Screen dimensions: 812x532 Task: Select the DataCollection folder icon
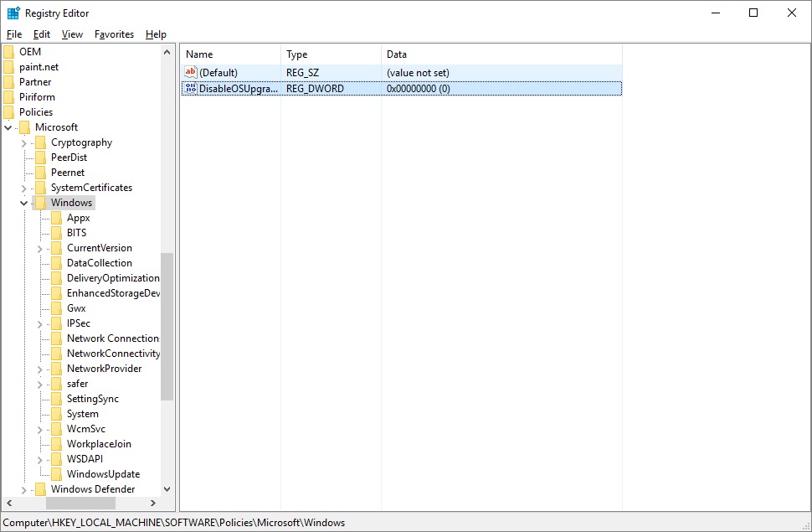pos(56,263)
